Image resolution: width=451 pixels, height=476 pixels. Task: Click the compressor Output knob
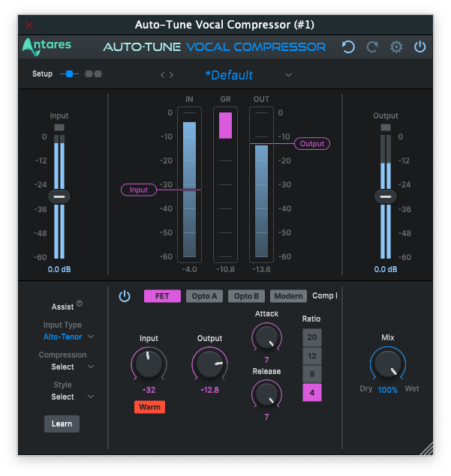[209, 364]
